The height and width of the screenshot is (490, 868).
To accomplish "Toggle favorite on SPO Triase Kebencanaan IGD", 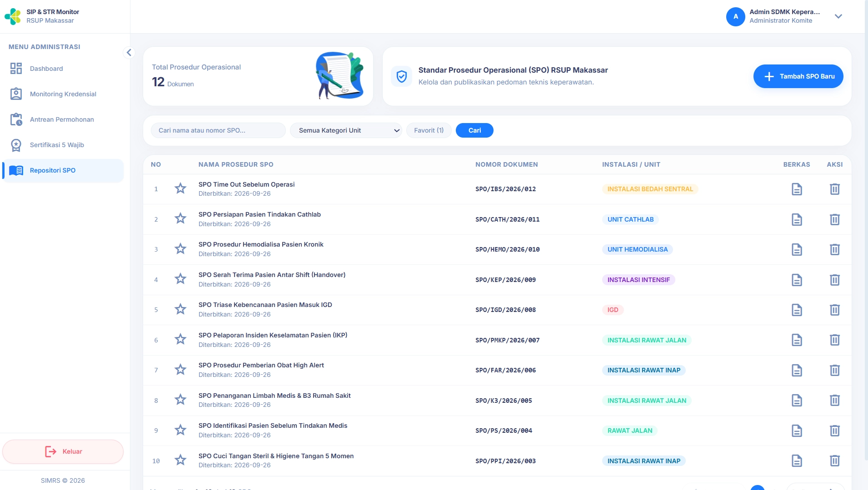I will tap(180, 309).
